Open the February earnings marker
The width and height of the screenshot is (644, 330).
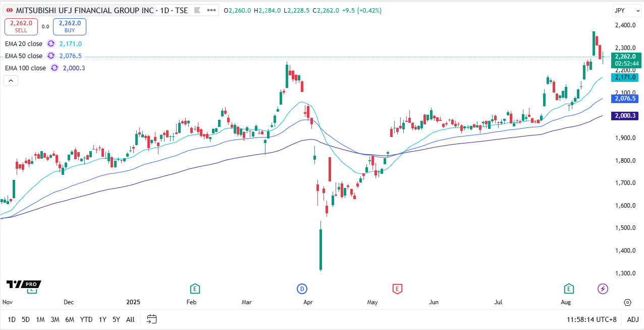tap(194, 289)
